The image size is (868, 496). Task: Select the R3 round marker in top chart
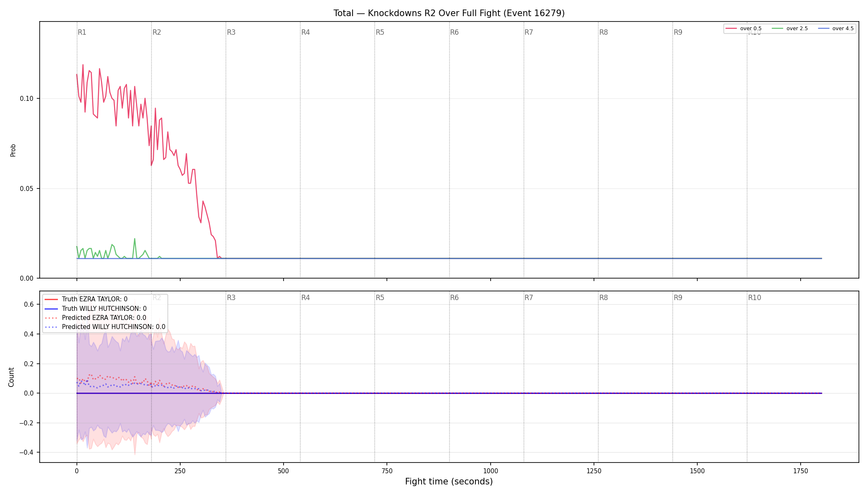pyautogui.click(x=231, y=32)
